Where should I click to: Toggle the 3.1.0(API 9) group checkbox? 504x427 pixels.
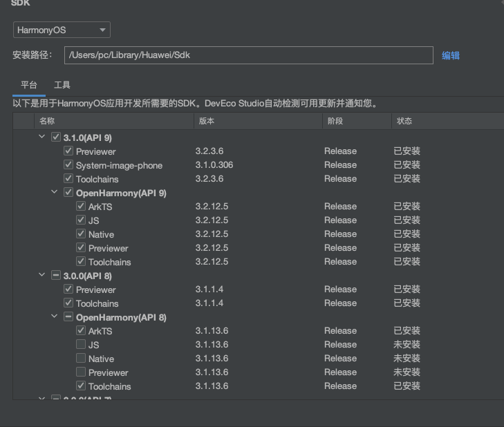[x=55, y=137]
